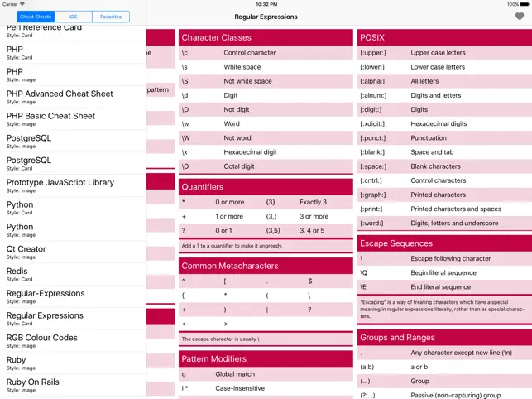The height and width of the screenshot is (399, 532).
Task: Switch to the Cheat Sheets tab
Action: click(x=34, y=17)
